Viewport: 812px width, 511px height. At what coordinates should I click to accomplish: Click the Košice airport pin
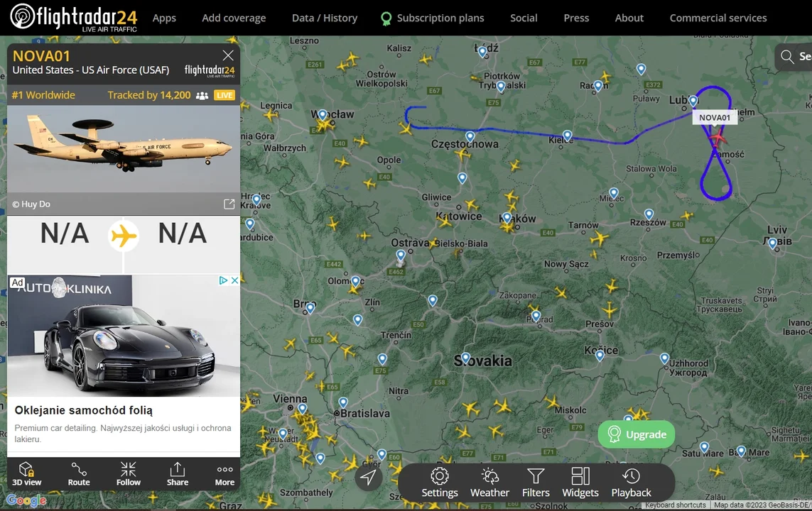click(600, 356)
